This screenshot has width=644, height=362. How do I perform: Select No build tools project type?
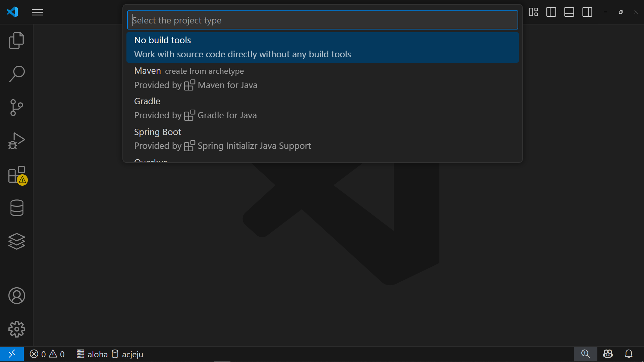click(x=323, y=47)
